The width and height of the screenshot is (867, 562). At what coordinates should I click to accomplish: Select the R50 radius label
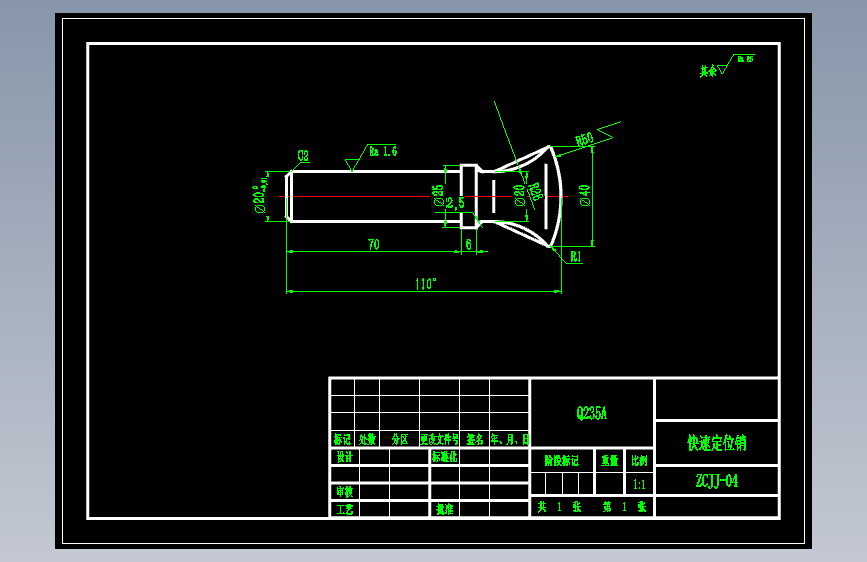pyautogui.click(x=584, y=139)
